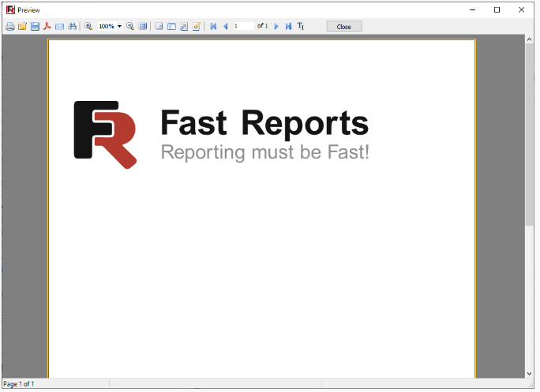Minimize the Preview window

(472, 10)
